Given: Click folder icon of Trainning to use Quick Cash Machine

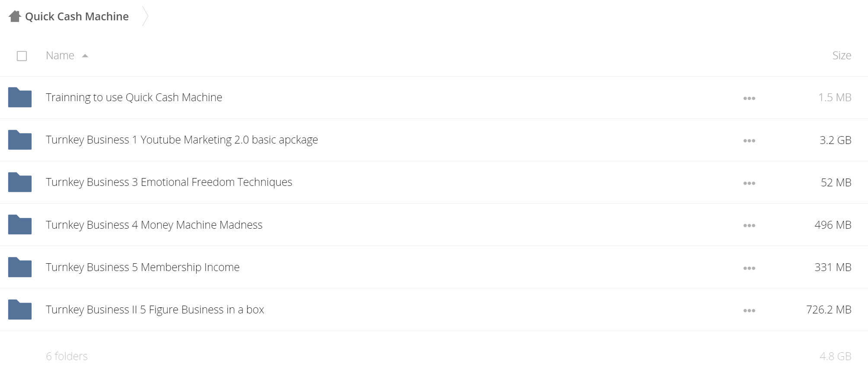Looking at the screenshot, I should (x=20, y=97).
